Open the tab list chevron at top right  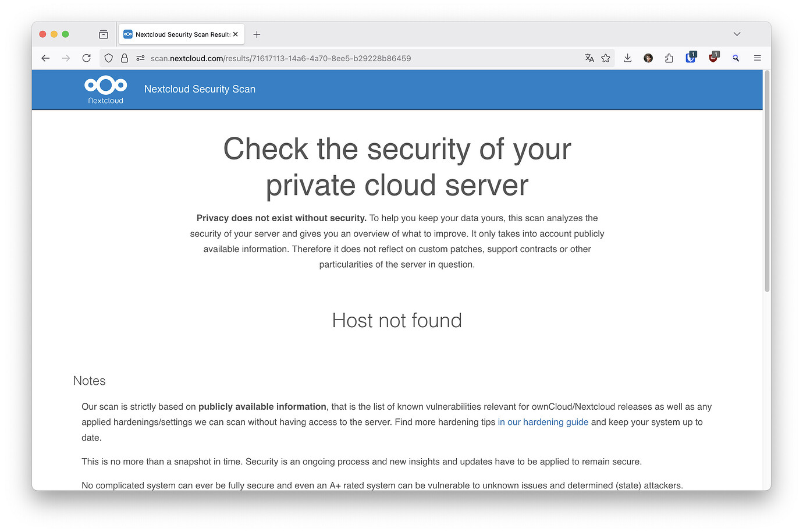pos(737,34)
